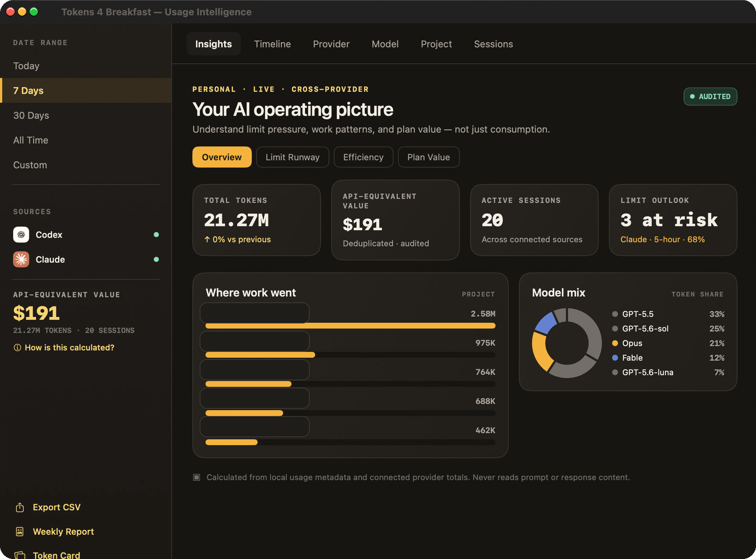
Task: Click the privacy note square icon
Action: [x=197, y=477]
